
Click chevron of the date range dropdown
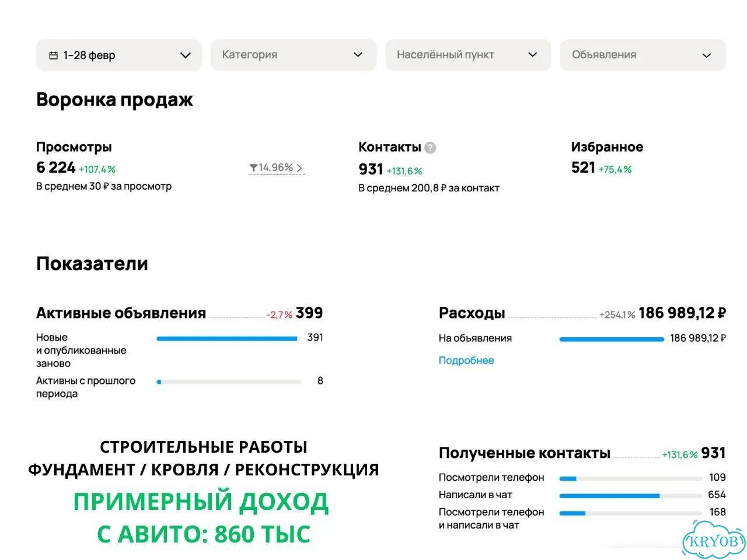tap(186, 55)
